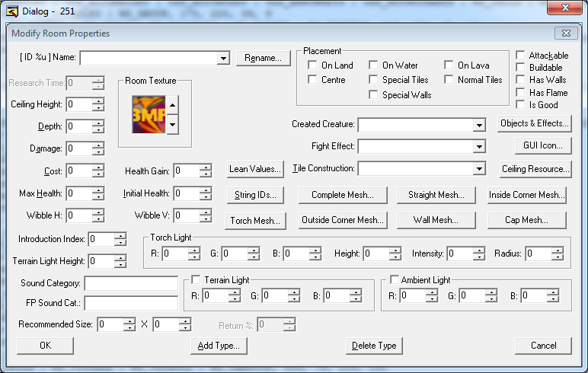Enable the Terrain Light group checkbox
This screenshot has width=588, height=373.
point(196,279)
